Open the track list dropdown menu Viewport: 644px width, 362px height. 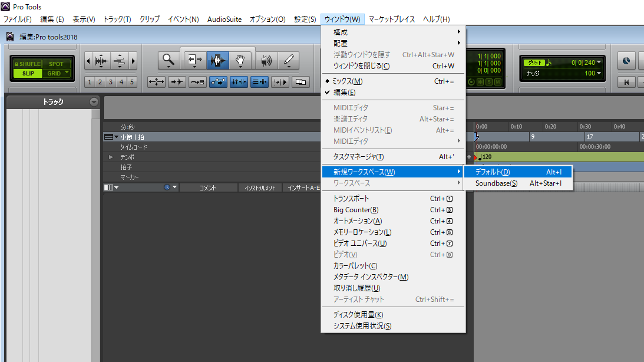pos(94,102)
